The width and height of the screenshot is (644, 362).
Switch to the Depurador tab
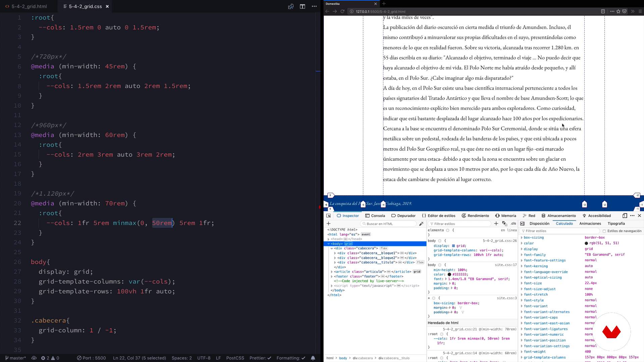(x=403, y=216)
